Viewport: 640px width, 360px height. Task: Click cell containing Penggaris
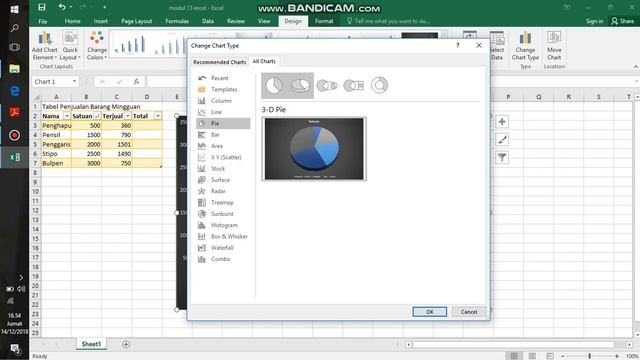click(x=56, y=144)
